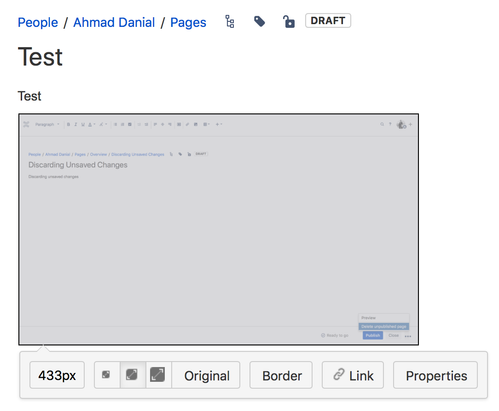The image size is (499, 411).
Task: Open the Ahmad Danial breadcrumb link
Action: [x=114, y=23]
